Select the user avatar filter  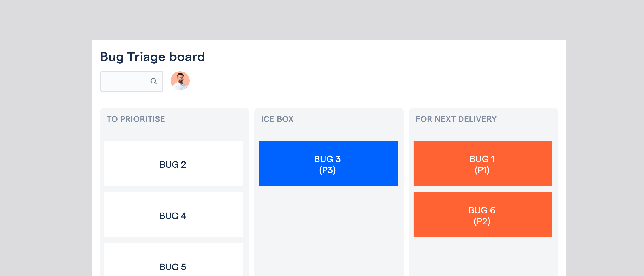click(x=180, y=81)
